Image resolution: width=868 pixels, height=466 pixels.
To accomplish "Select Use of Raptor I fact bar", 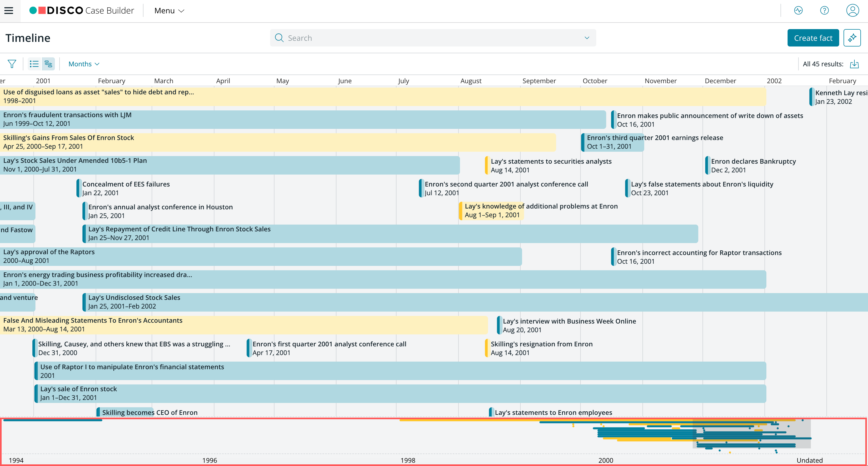I will (400, 371).
